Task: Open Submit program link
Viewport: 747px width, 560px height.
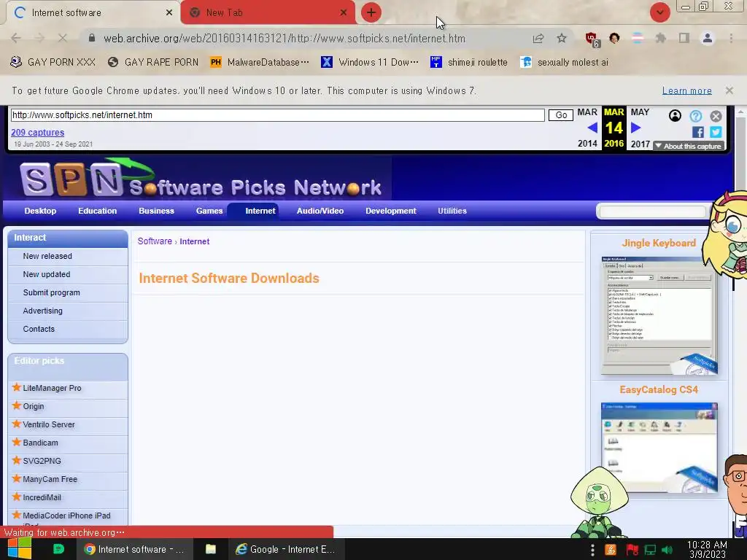Action: click(x=52, y=292)
